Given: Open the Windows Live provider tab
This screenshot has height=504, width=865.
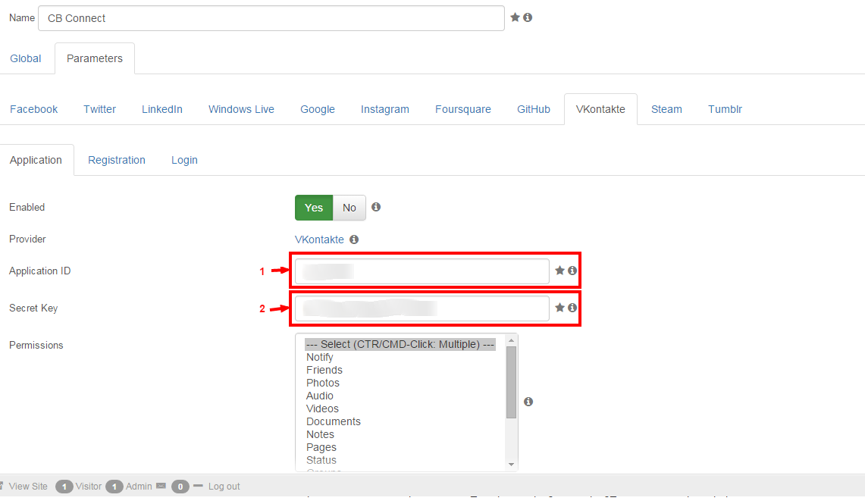Looking at the screenshot, I should pyautogui.click(x=241, y=109).
